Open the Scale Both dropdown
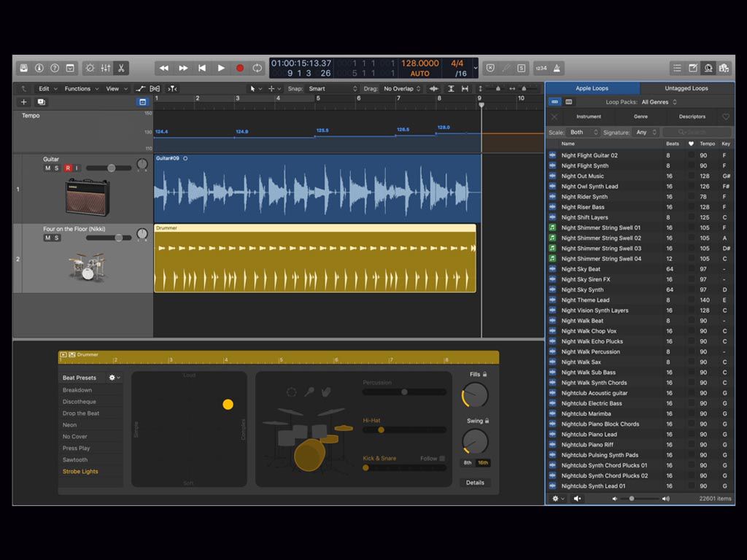This screenshot has width=747, height=560. coord(584,133)
